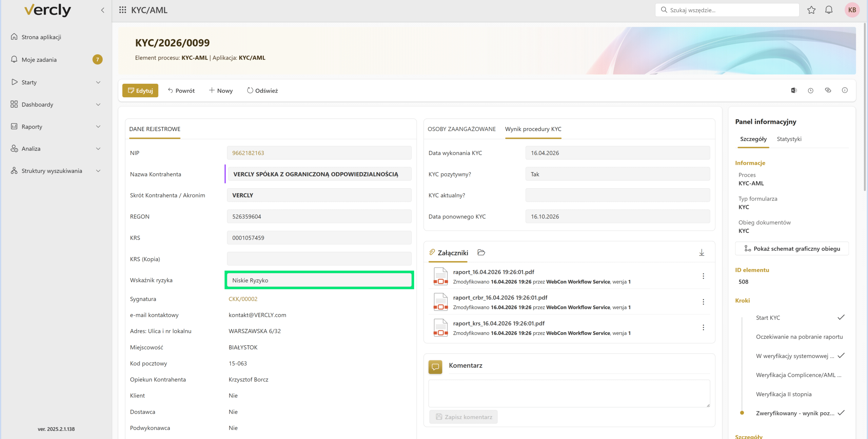Image resolution: width=868 pixels, height=439 pixels.
Task: Click Pokaż schemat graficzny obiegu
Action: coord(792,249)
